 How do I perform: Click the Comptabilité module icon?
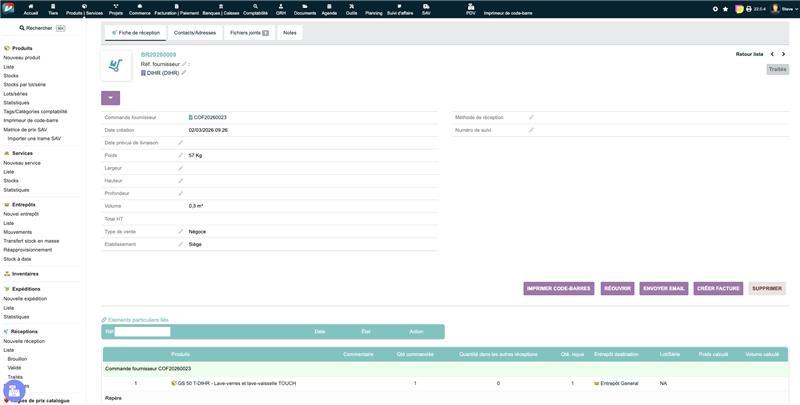pyautogui.click(x=253, y=8)
